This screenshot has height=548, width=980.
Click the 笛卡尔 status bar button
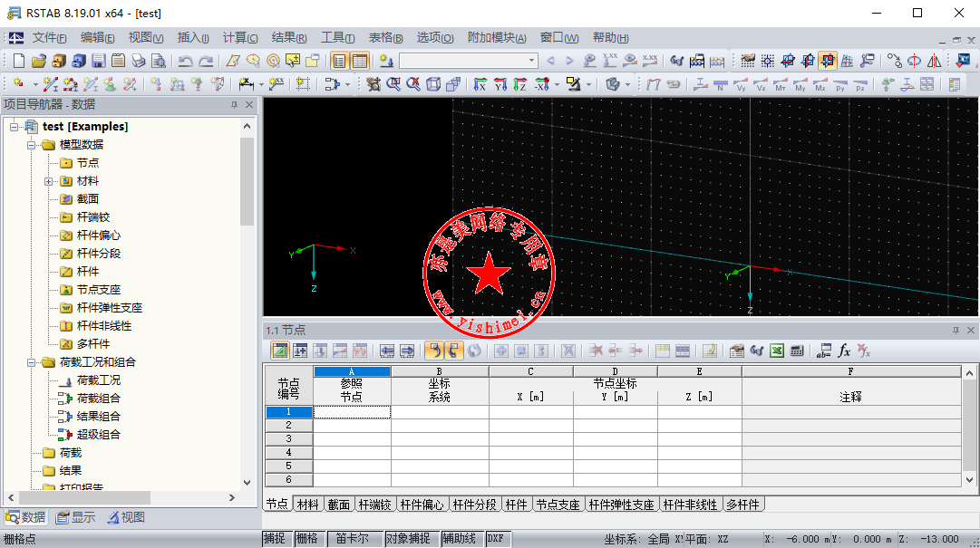click(352, 538)
